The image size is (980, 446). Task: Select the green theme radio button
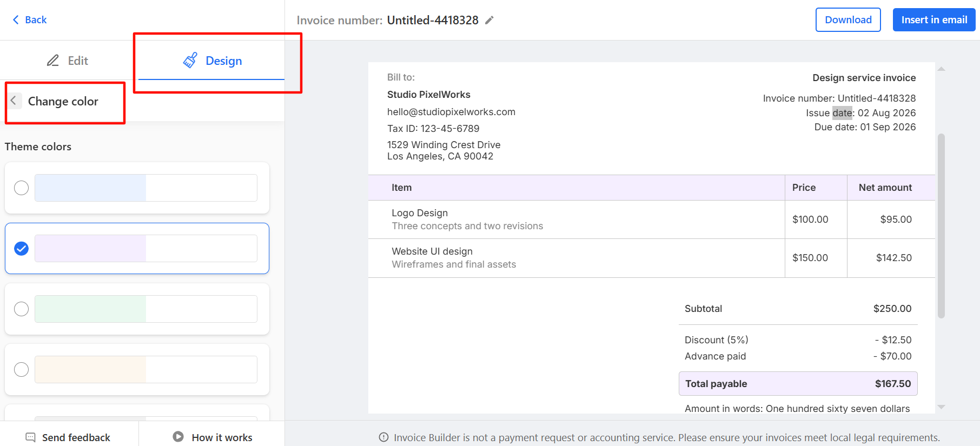point(21,309)
